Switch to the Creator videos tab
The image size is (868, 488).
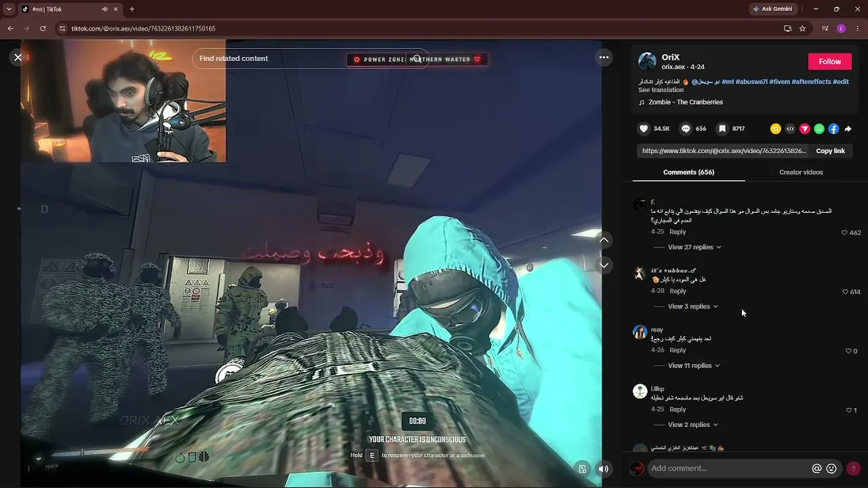click(x=801, y=172)
